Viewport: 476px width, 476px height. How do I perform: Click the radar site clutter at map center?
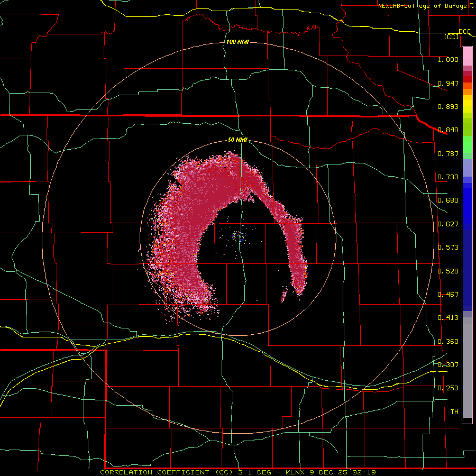click(239, 237)
